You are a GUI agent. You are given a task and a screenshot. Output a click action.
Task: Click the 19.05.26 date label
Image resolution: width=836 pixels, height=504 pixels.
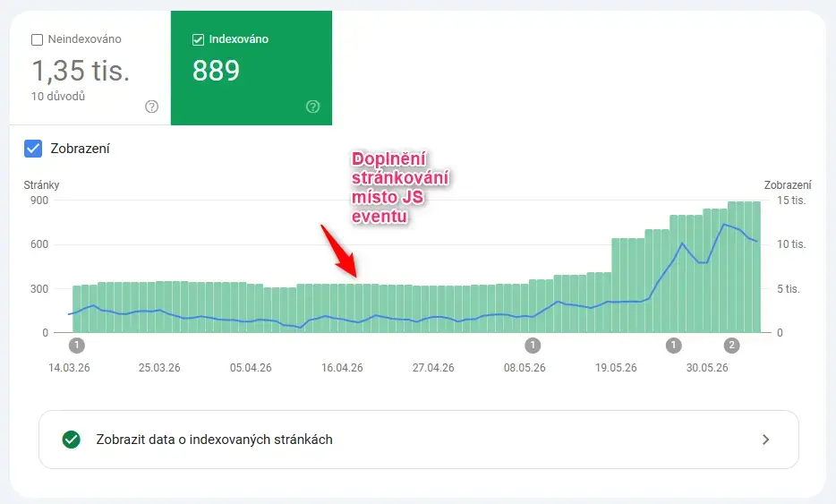pos(616,368)
